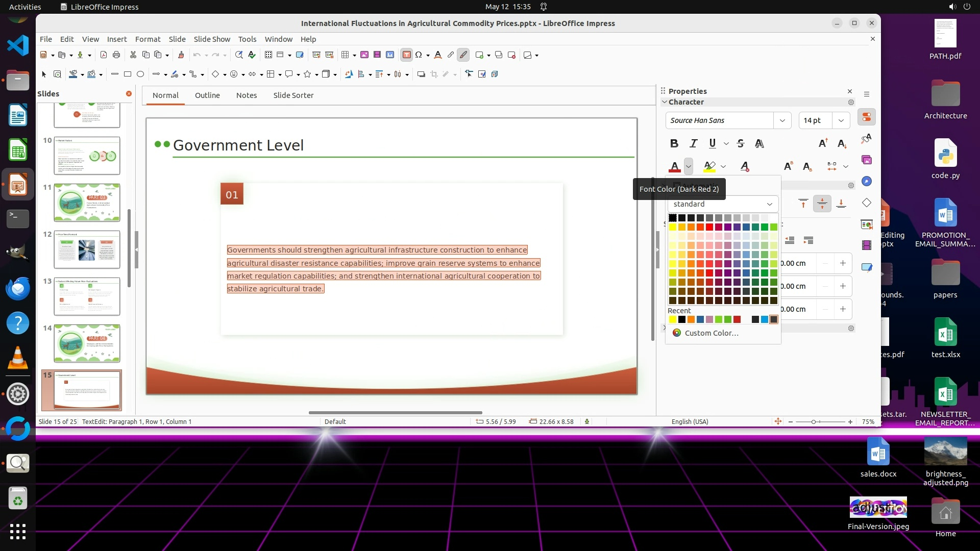Expand the standard palette dropdown
Screen dimensions: 980x551
(x=769, y=204)
